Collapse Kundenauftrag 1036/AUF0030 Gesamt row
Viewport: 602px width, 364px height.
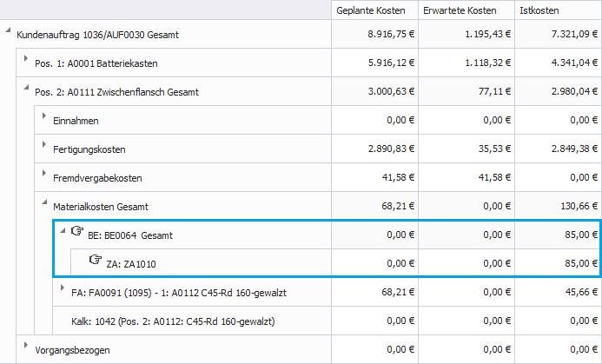(8, 34)
